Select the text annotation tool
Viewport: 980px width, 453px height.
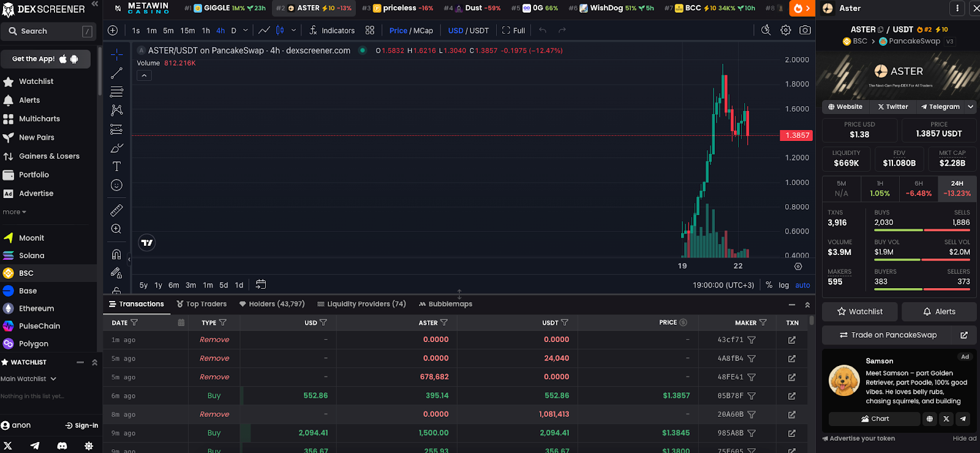point(116,166)
